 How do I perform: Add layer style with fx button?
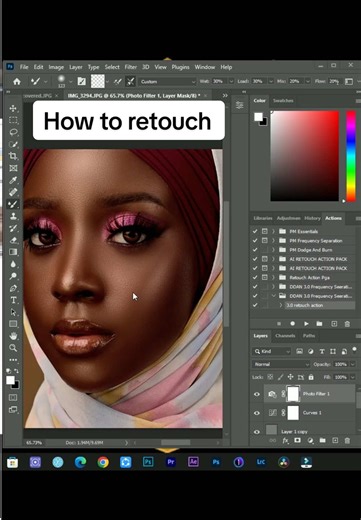coord(285,441)
